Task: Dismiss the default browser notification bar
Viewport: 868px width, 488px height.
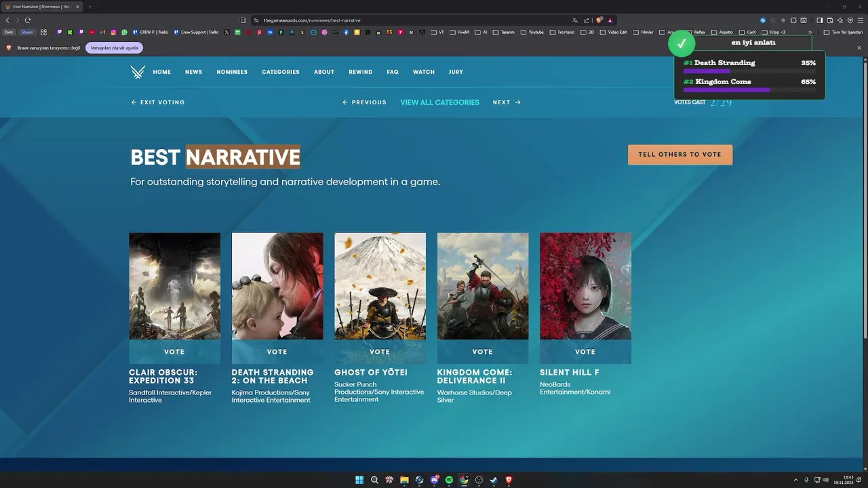Action: [x=859, y=47]
